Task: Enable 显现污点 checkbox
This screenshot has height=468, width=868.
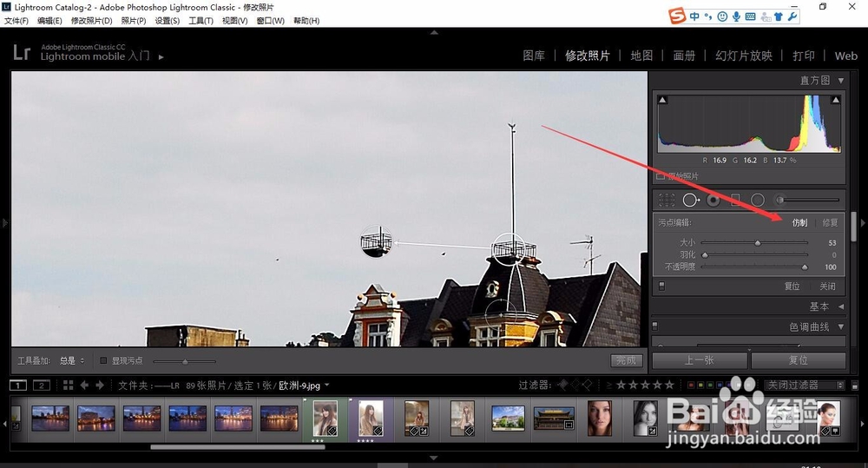Action: pyautogui.click(x=103, y=360)
